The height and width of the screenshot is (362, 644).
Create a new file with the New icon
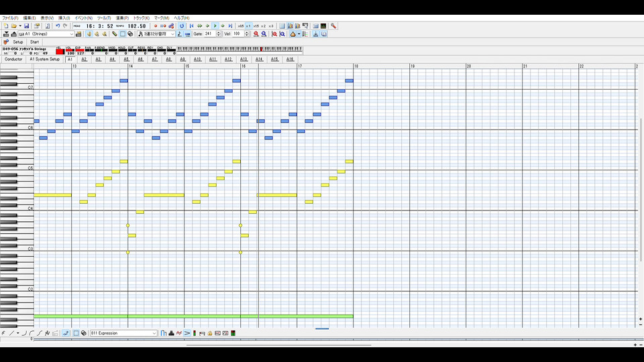(6, 26)
